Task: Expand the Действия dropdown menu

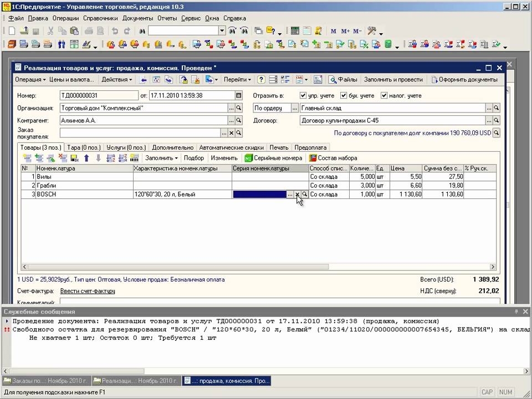Action: (x=116, y=80)
